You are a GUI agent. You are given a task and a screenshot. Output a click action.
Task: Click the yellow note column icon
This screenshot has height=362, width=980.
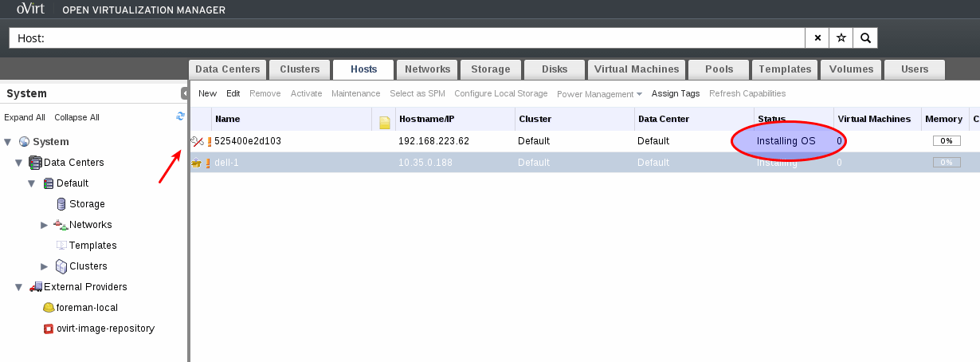(x=385, y=120)
